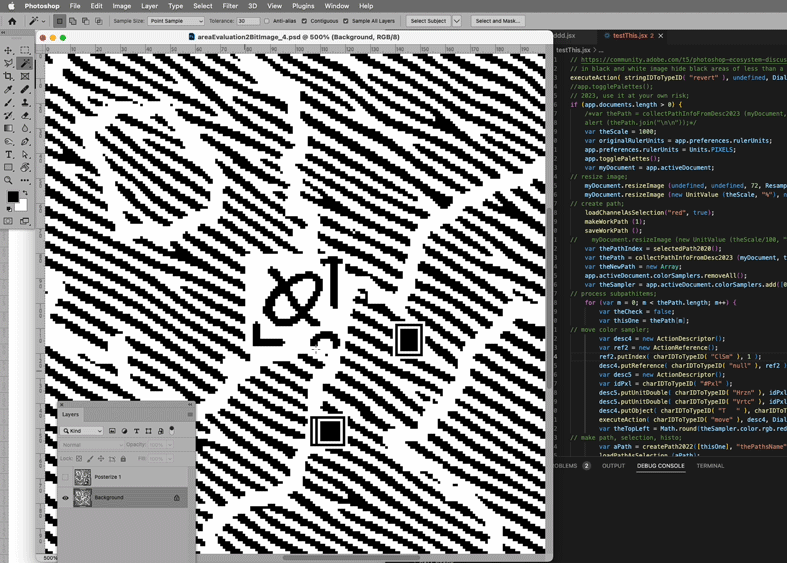Select the Pen tool

coord(25,142)
